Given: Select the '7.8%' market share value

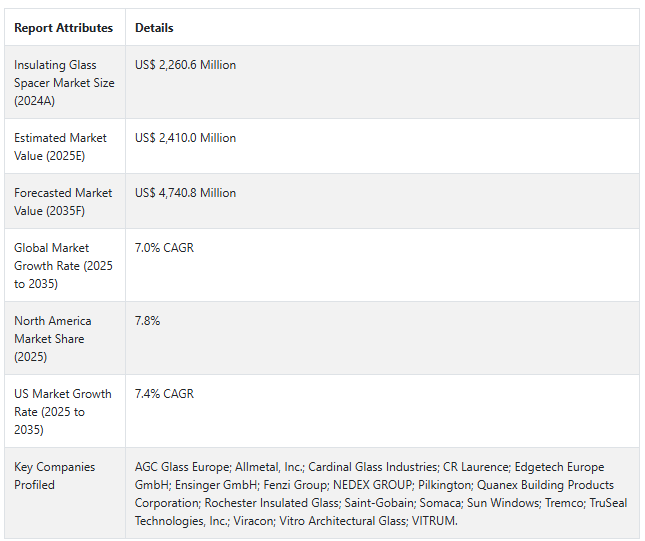Looking at the screenshot, I should 147,321.
